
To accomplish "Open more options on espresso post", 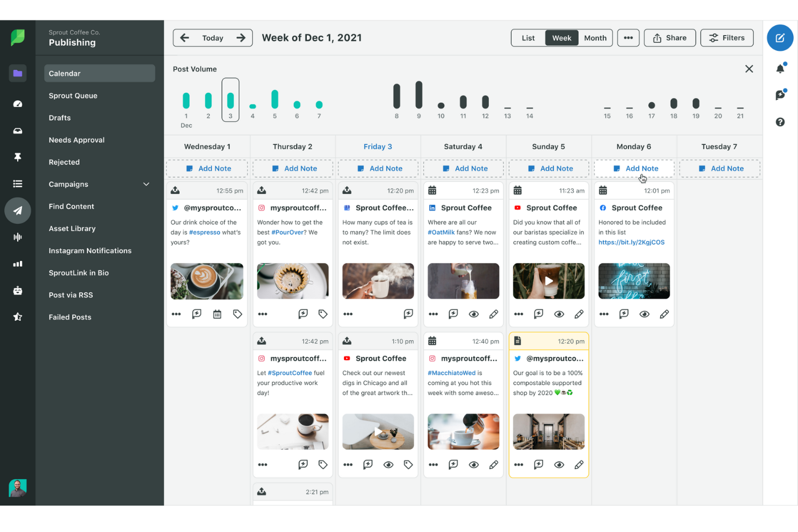I will (x=176, y=314).
